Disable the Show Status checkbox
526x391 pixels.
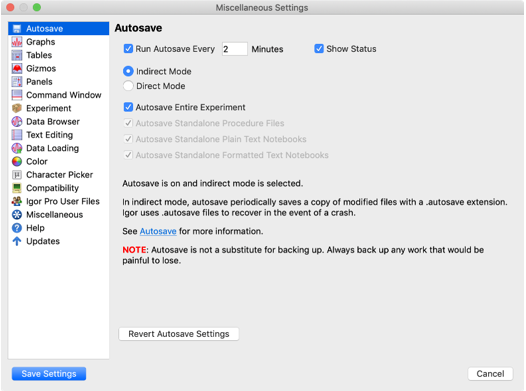coord(319,49)
